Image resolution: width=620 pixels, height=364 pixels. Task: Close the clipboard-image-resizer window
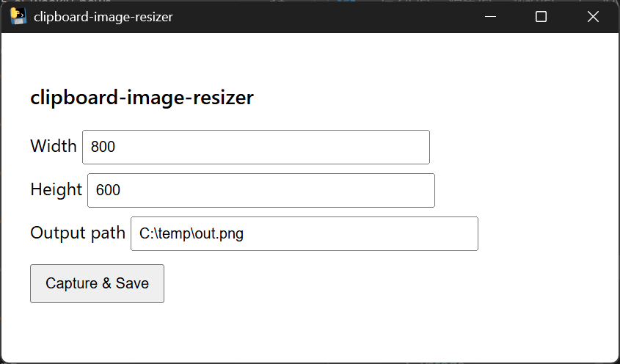(593, 16)
